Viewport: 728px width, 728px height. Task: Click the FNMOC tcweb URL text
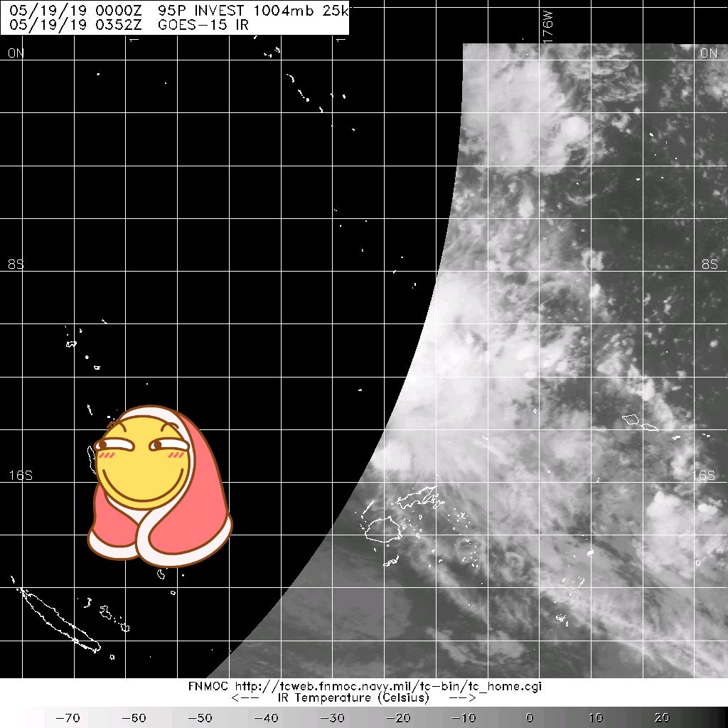387,686
